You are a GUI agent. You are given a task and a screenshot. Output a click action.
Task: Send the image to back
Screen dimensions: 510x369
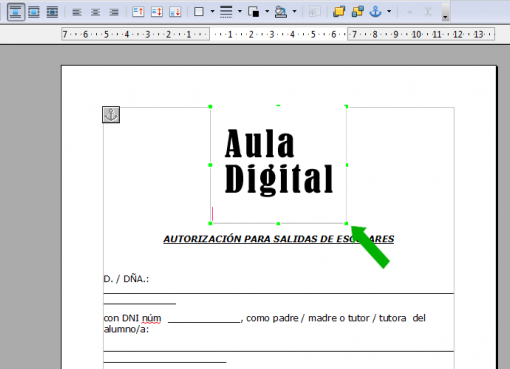tap(357, 12)
